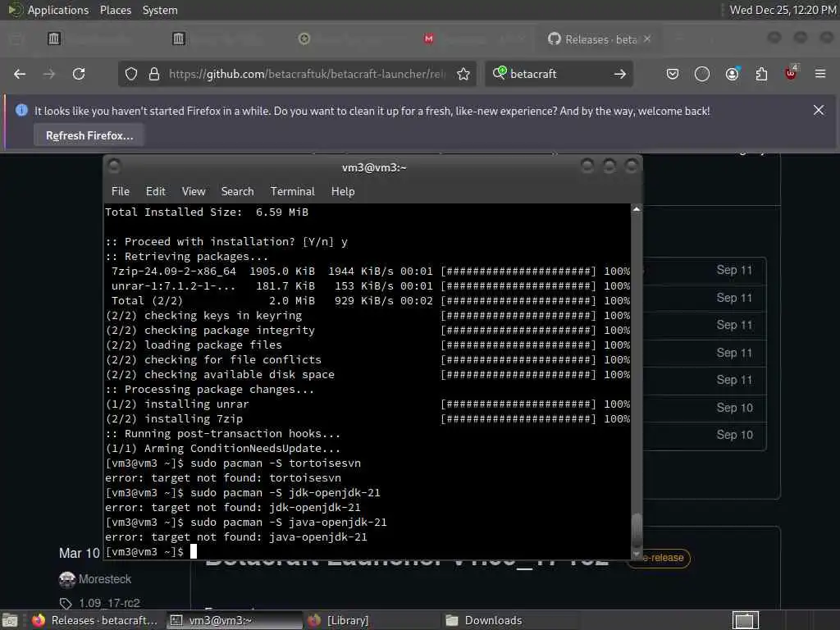The image size is (840, 630).
Task: Open the terminal View menu
Action: (194, 191)
